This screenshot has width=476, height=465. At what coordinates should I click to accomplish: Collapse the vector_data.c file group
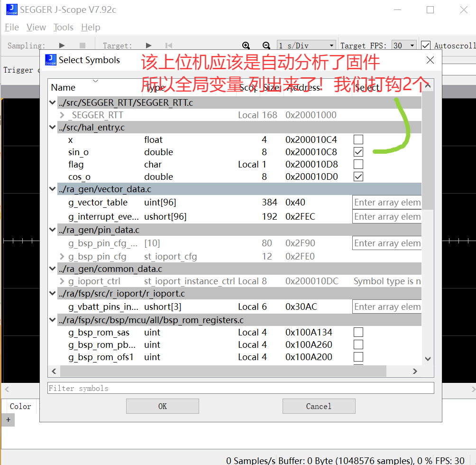(53, 189)
